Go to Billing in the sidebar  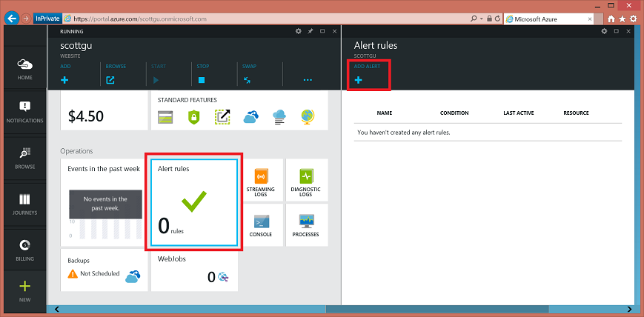click(x=24, y=250)
